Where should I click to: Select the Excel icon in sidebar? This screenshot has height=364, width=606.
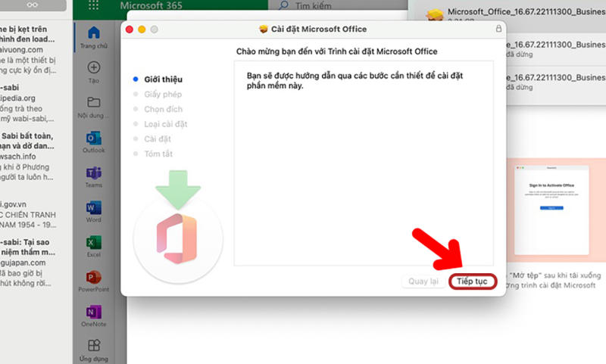(94, 243)
